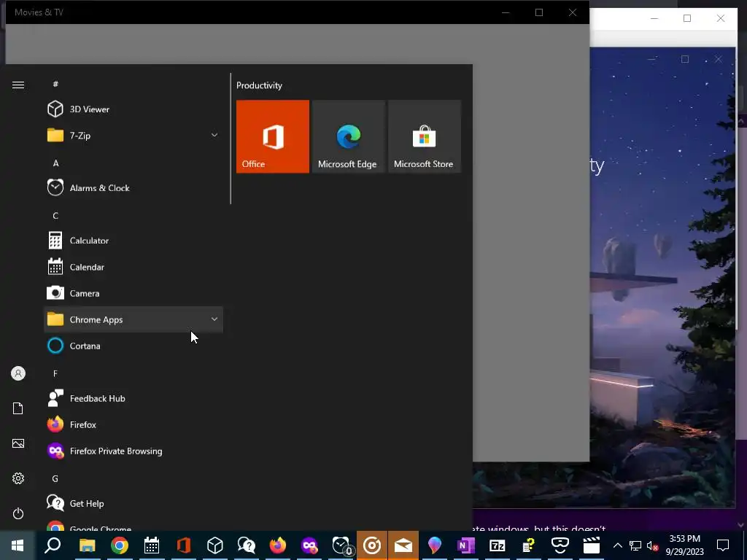Image resolution: width=747 pixels, height=560 pixels.
Task: Open Get Help from the taskbar
Action: [247, 545]
